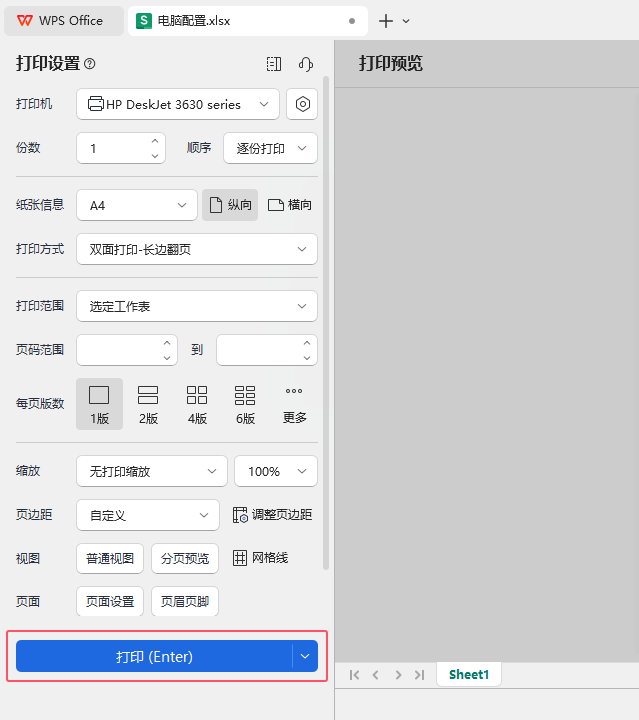Screen dimensions: 639x720
Task: Close 电脑配置.xlsx tab via dot indicator
Action: coord(352,21)
